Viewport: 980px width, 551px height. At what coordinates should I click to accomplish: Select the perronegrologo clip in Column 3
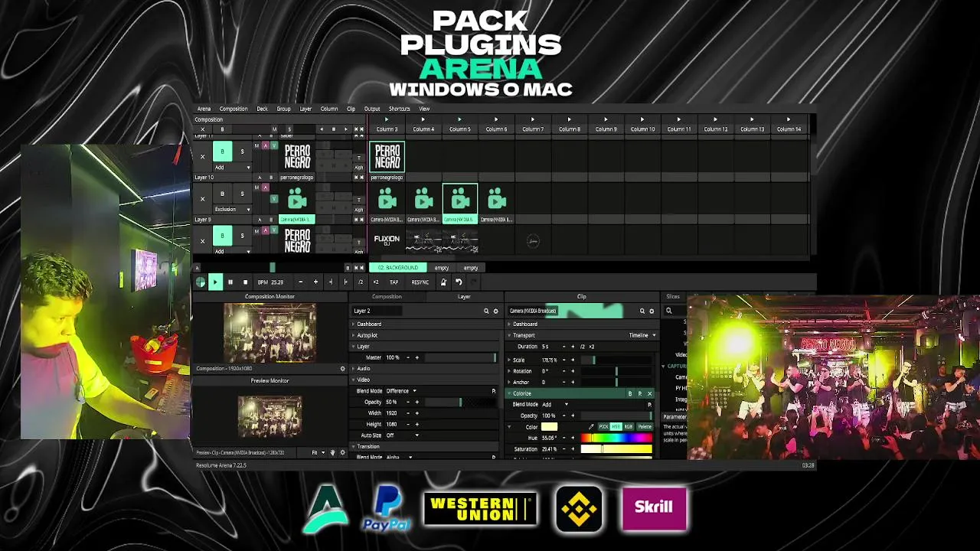point(387,157)
